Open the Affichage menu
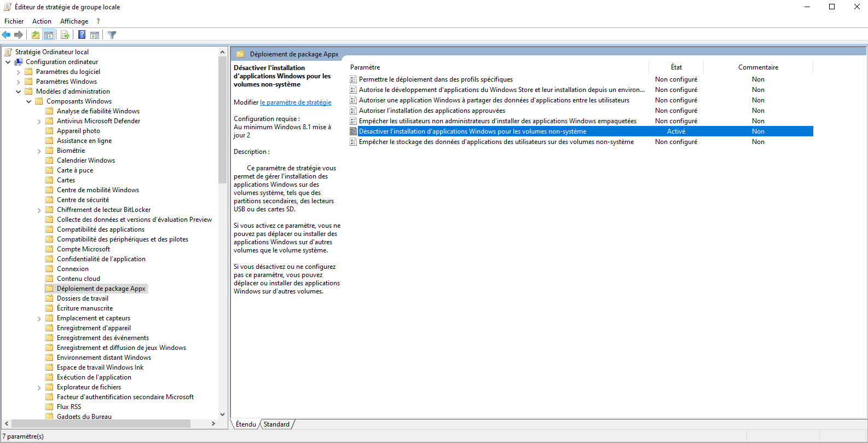 pos(74,21)
